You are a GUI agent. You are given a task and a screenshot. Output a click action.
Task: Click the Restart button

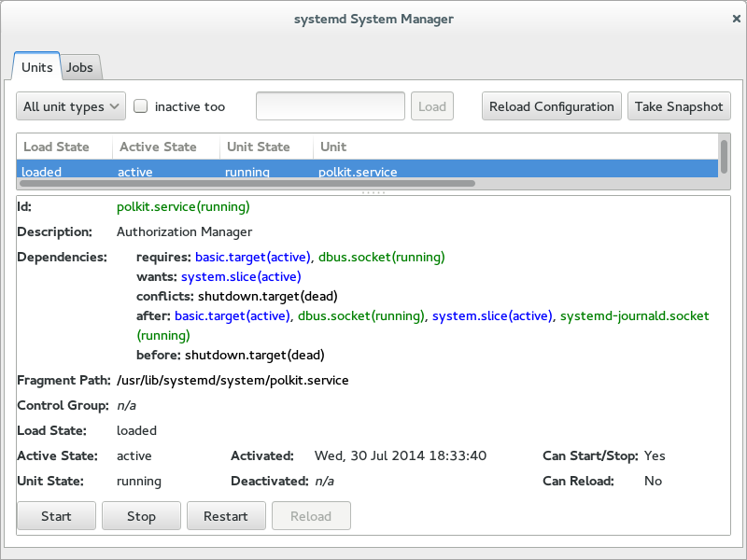click(226, 516)
